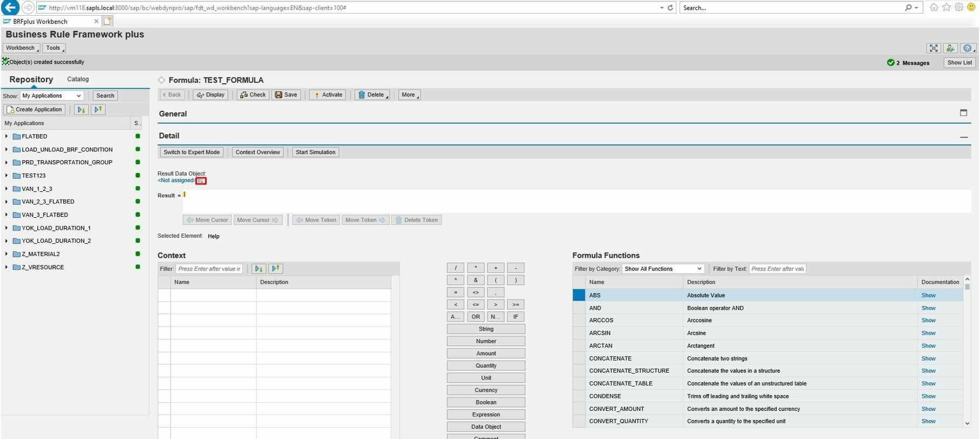The width and height of the screenshot is (980, 439).
Task: Maximize the General section tray icon
Action: 963,113
